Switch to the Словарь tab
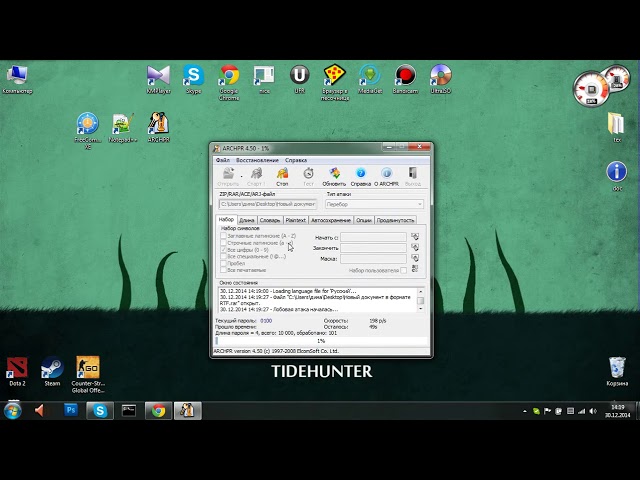The image size is (640, 480). coord(270,220)
